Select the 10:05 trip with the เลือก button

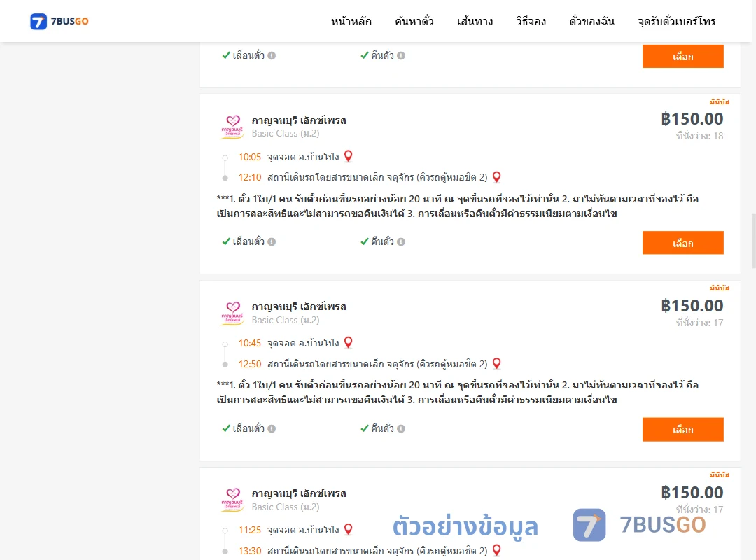coord(682,243)
